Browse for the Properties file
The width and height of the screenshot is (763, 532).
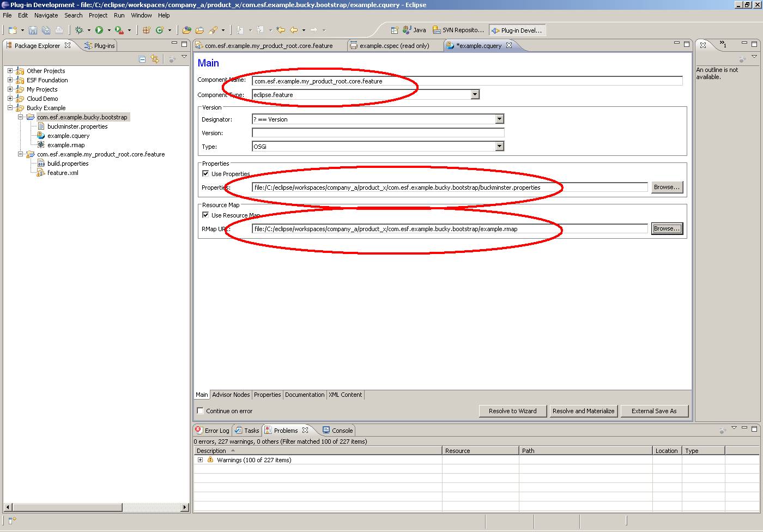tap(667, 187)
